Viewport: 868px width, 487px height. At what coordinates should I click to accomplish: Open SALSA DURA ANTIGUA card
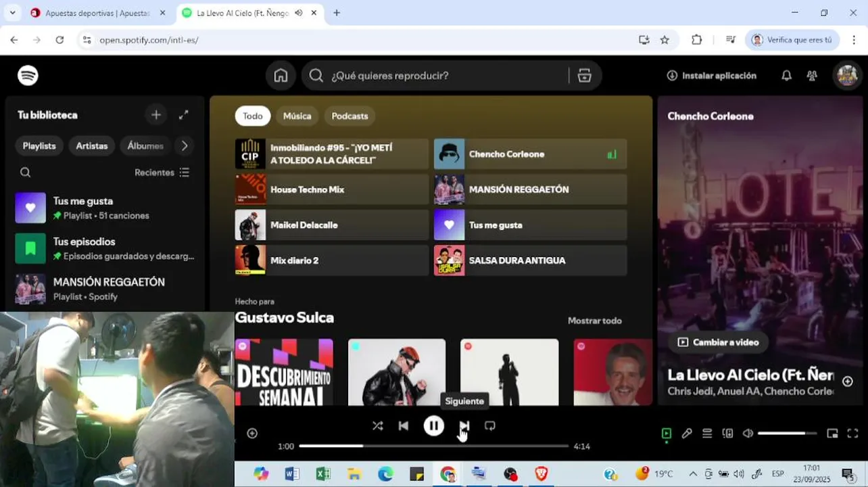pyautogui.click(x=531, y=260)
